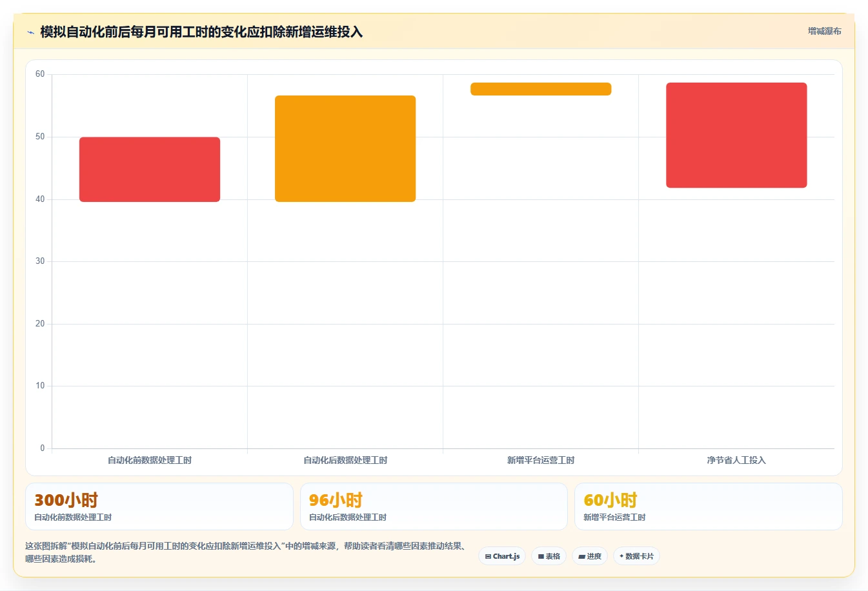Click the red bar for 自动化前数据处理工时
This screenshot has height=591, width=868.
[150, 170]
